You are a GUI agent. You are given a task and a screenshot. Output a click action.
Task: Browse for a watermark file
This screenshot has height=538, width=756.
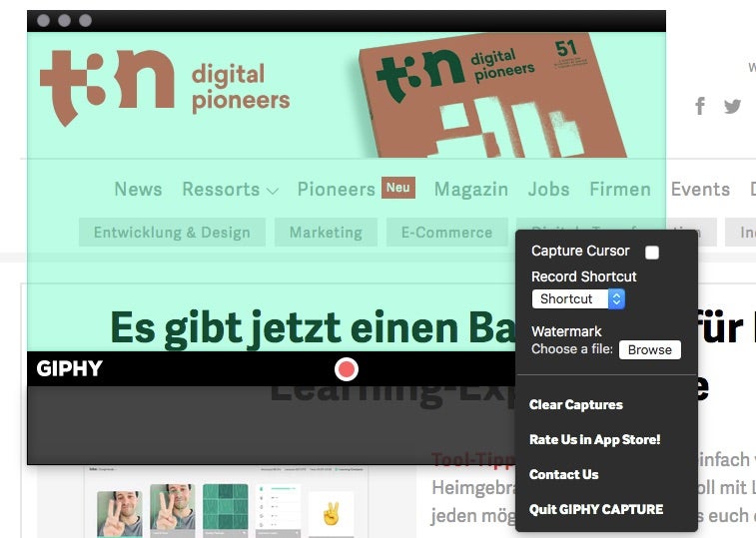650,349
